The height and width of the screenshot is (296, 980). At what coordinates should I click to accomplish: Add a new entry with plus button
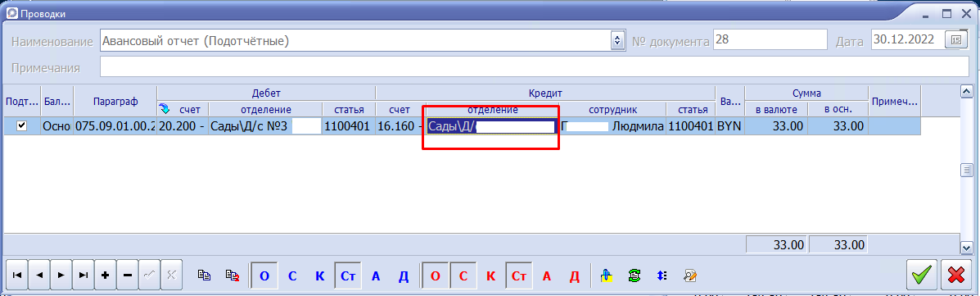pos(105,275)
